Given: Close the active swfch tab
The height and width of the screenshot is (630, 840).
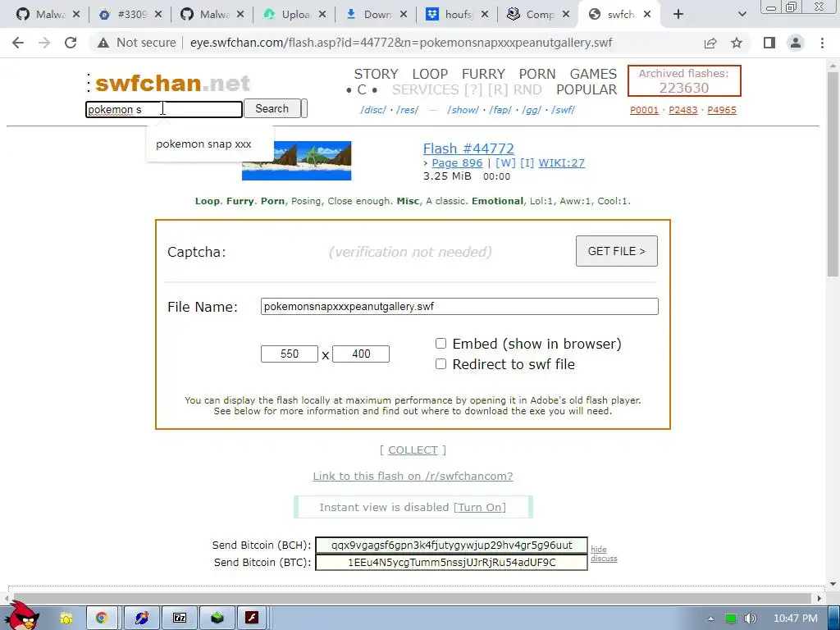Looking at the screenshot, I should [x=647, y=15].
